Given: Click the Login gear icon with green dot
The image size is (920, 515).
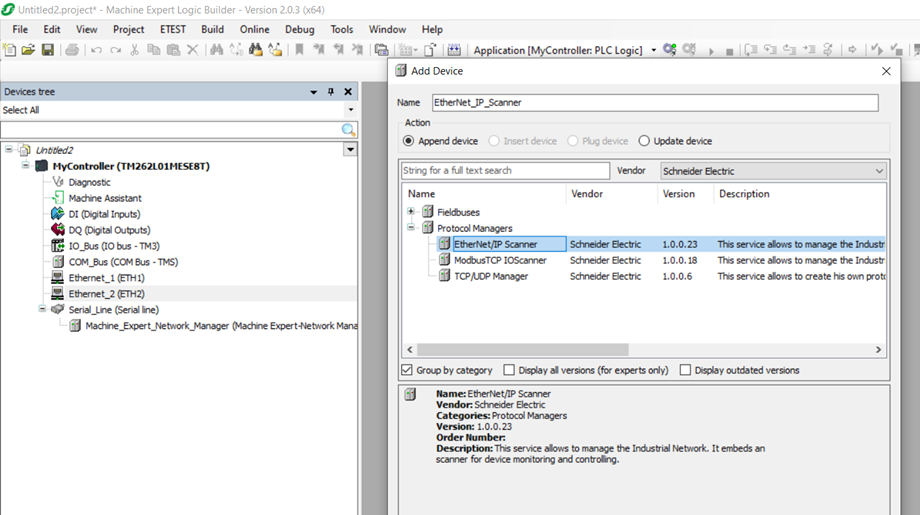Looking at the screenshot, I should 669,50.
